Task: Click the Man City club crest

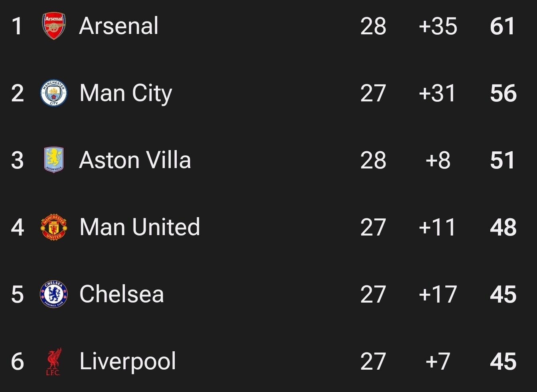Action: (x=54, y=93)
